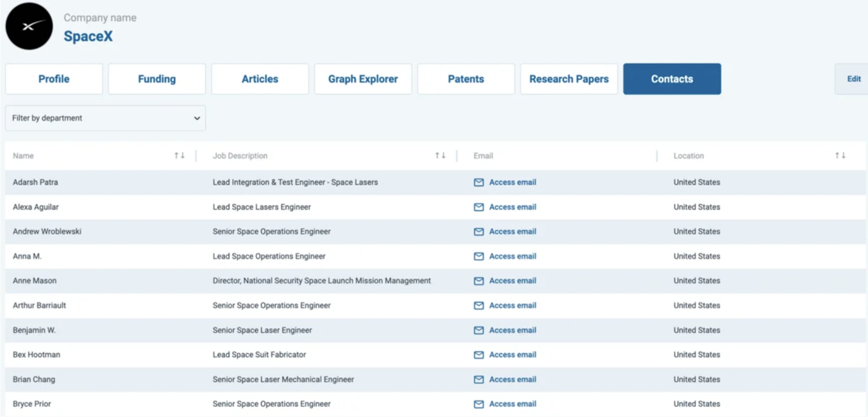868x420 pixels.
Task: Select contact name Anna M.
Action: (x=27, y=257)
